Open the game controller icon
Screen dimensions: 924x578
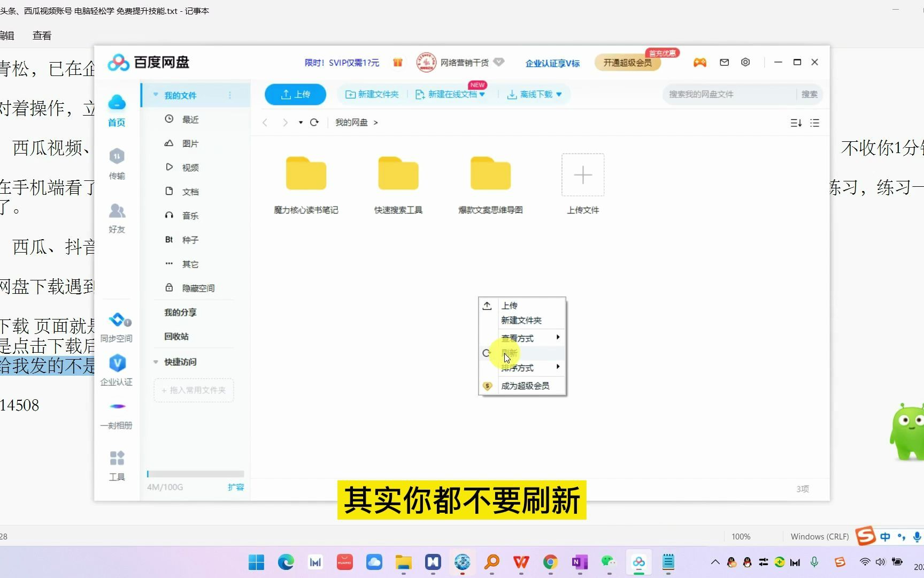pos(700,63)
